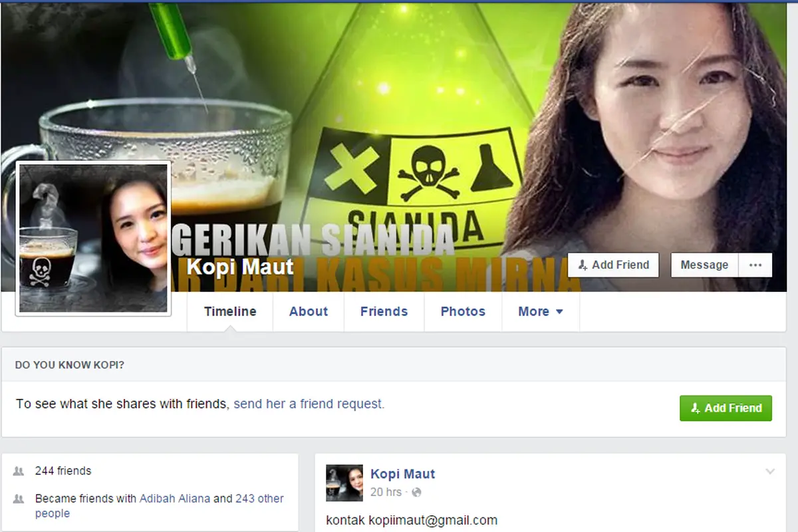Screen dimensions: 798x532
Task: Click the 'DO YOU KNOW KOPI?' heading
Action: tap(70, 365)
